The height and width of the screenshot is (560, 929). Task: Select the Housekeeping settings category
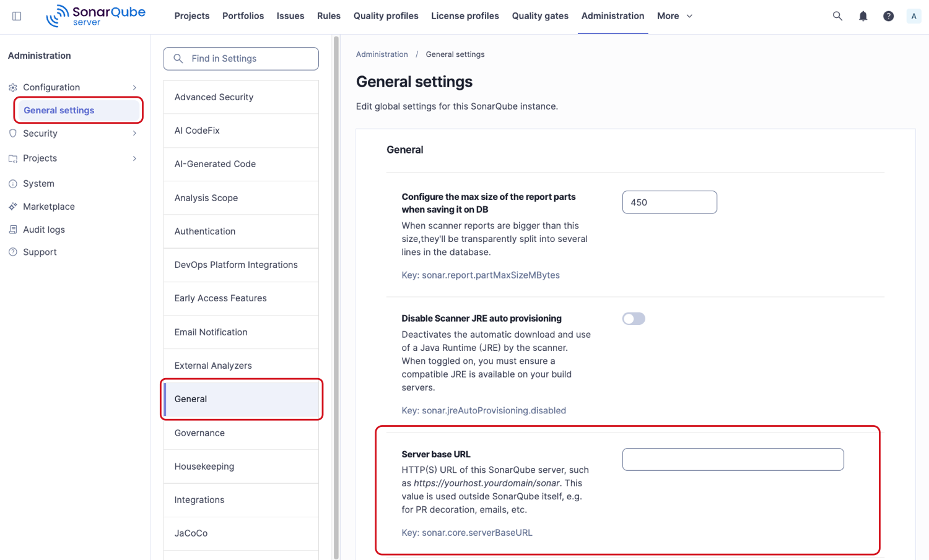tap(241, 467)
